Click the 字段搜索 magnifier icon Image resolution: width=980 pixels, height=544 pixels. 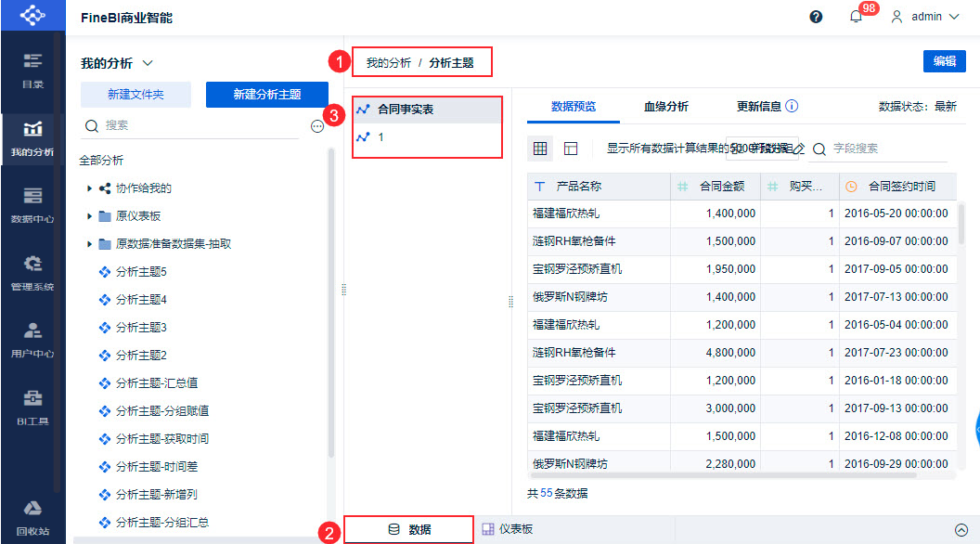(x=819, y=149)
